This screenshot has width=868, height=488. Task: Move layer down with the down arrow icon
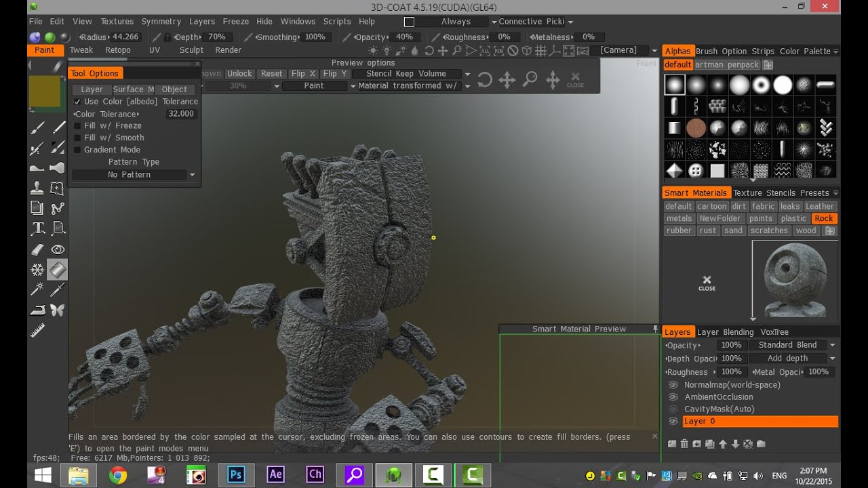[x=735, y=444]
